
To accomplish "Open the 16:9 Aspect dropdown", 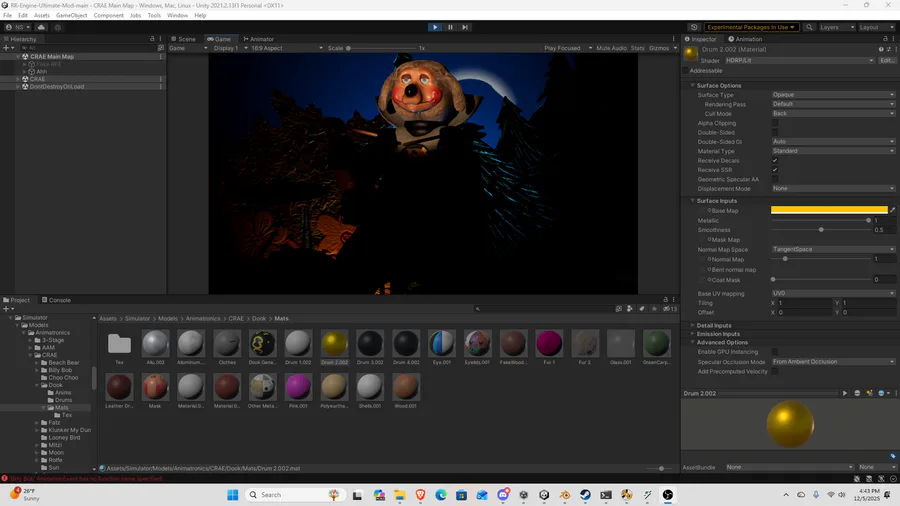I will point(286,48).
